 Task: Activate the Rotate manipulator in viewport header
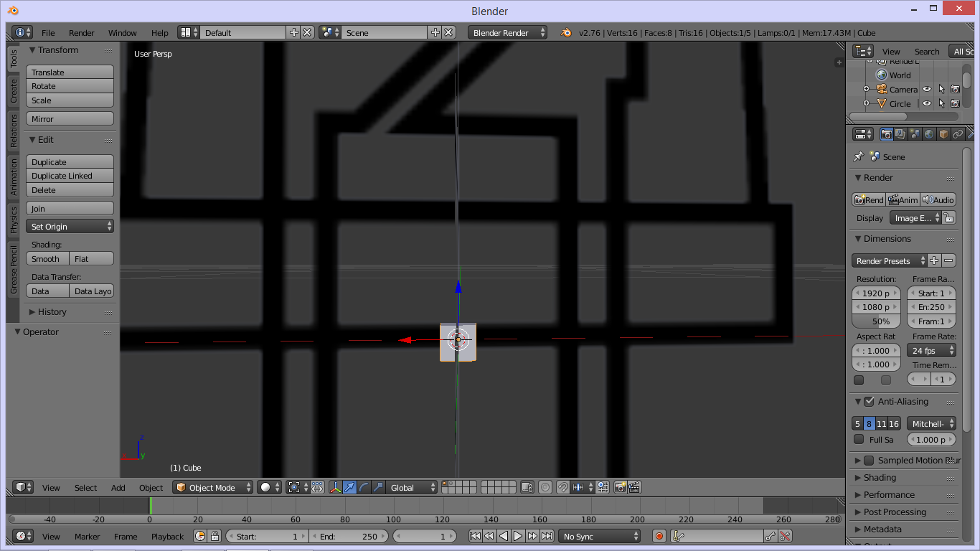pos(365,487)
